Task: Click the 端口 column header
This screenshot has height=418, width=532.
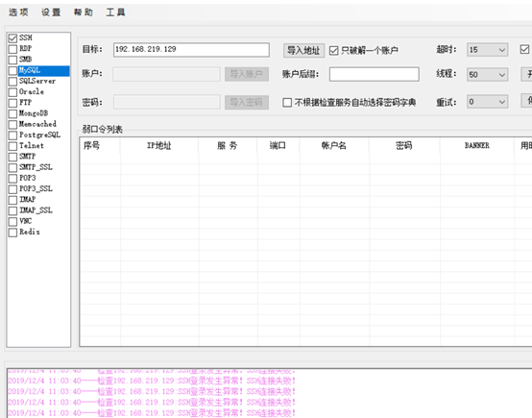Action: tap(278, 146)
